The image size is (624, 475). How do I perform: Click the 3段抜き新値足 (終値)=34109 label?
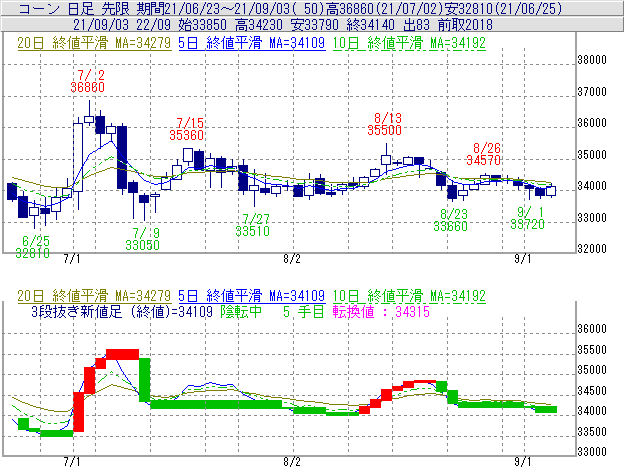(x=122, y=311)
